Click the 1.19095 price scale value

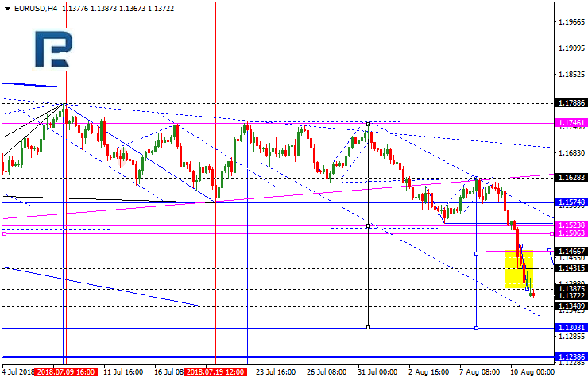(571, 48)
